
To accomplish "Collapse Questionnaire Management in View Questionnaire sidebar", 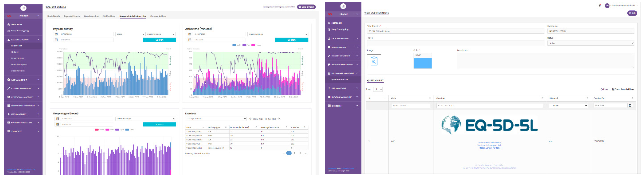I will pyautogui.click(x=343, y=73).
